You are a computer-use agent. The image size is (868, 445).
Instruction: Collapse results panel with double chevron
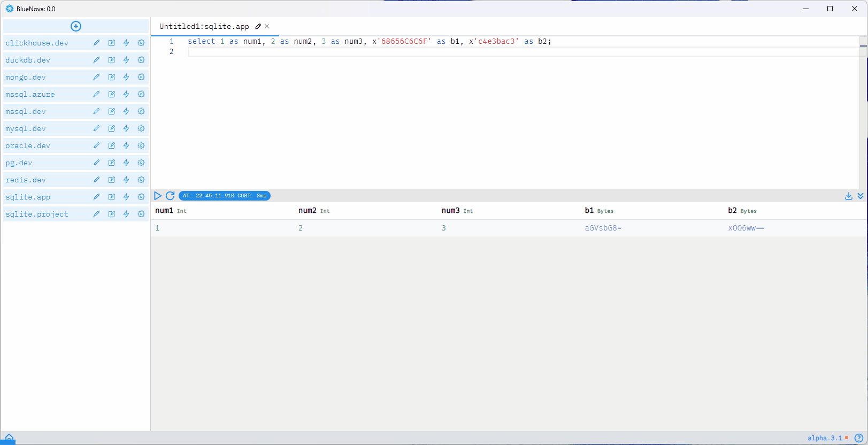pos(861,196)
